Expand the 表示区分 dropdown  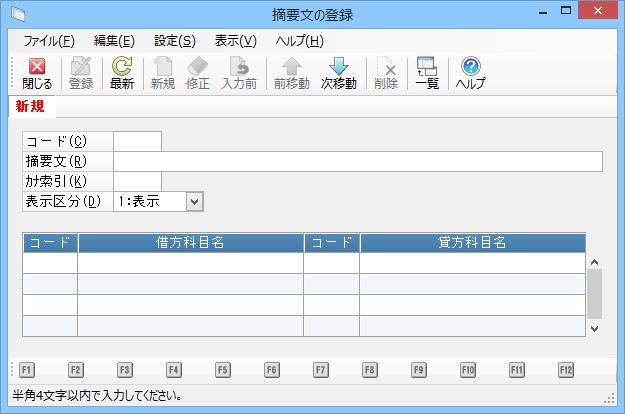click(194, 201)
